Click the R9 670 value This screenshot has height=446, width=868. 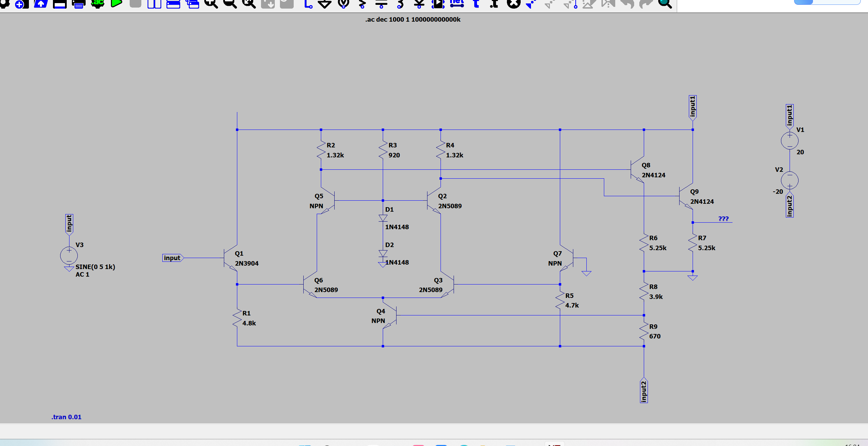pyautogui.click(x=655, y=336)
